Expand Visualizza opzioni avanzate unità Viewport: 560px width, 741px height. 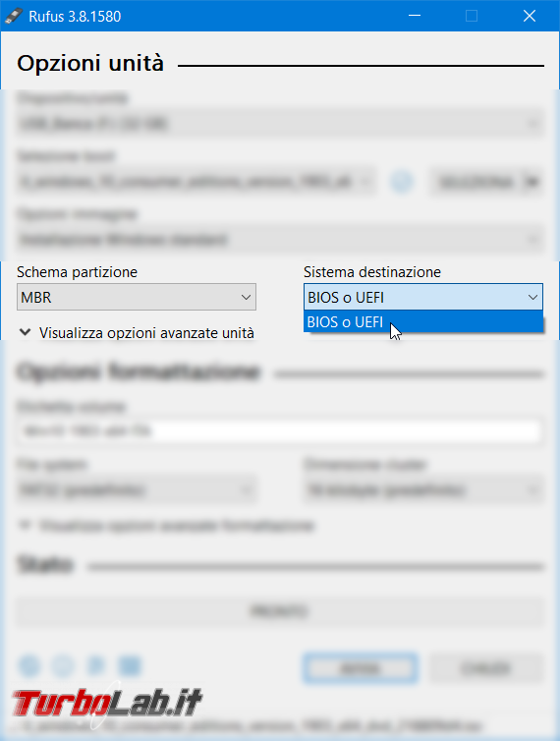[137, 333]
